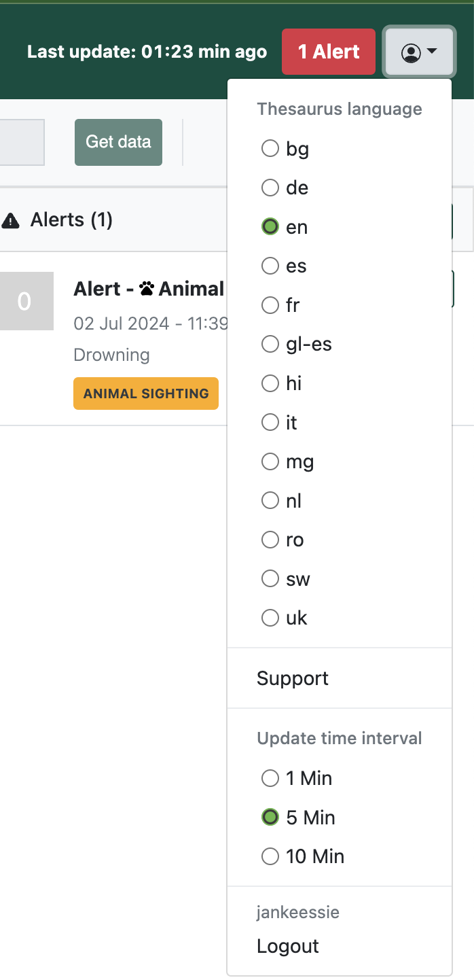Click the grey 0 counter box
Viewport: 474px width, 980px height.
24,301
